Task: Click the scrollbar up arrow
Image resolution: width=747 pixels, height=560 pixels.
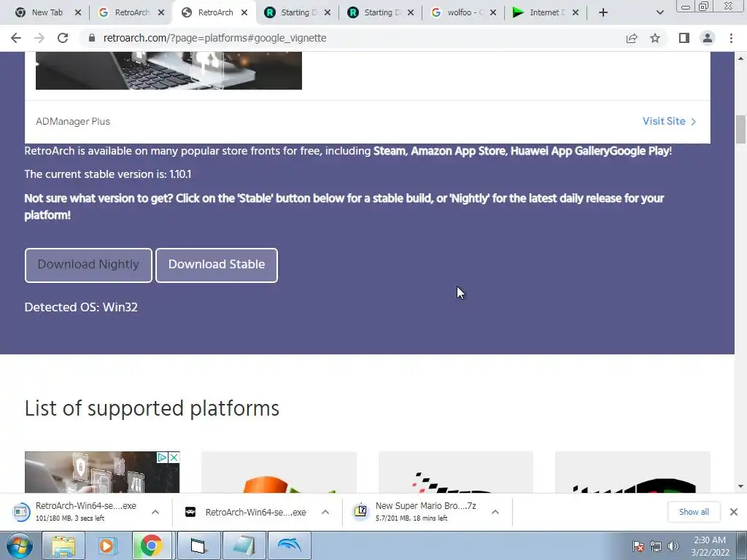Action: coord(741,58)
